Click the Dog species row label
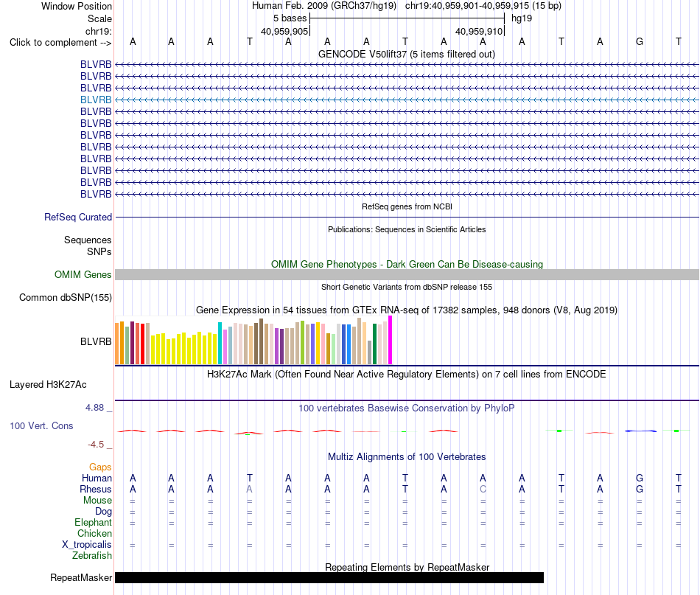The width and height of the screenshot is (700, 595). click(103, 512)
